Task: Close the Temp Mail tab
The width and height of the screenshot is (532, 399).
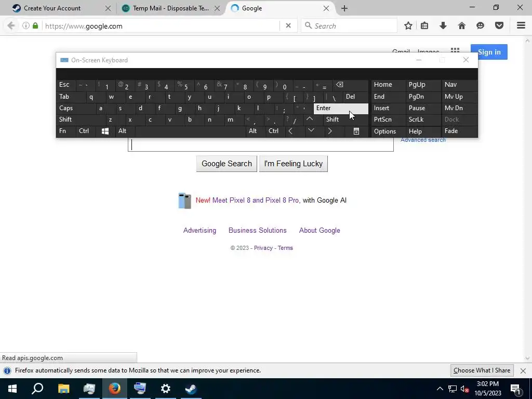Action: tap(217, 8)
